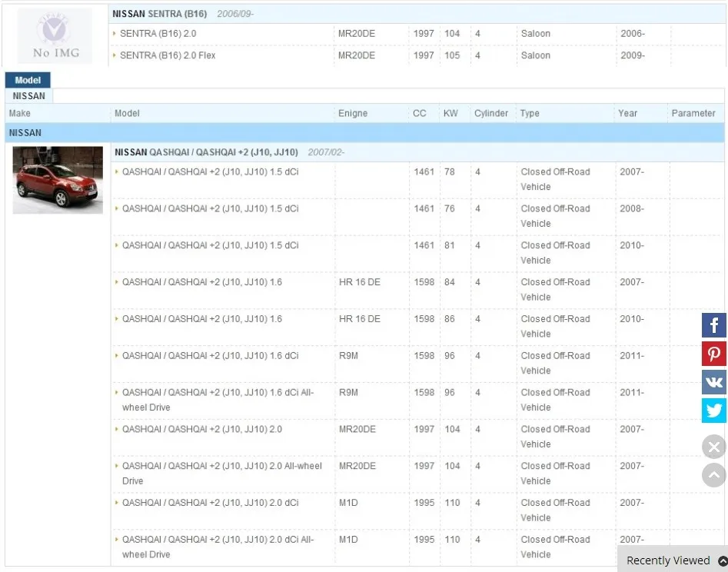
Task: Open the red Nissan Qashqai thumbnail
Action: point(58,180)
